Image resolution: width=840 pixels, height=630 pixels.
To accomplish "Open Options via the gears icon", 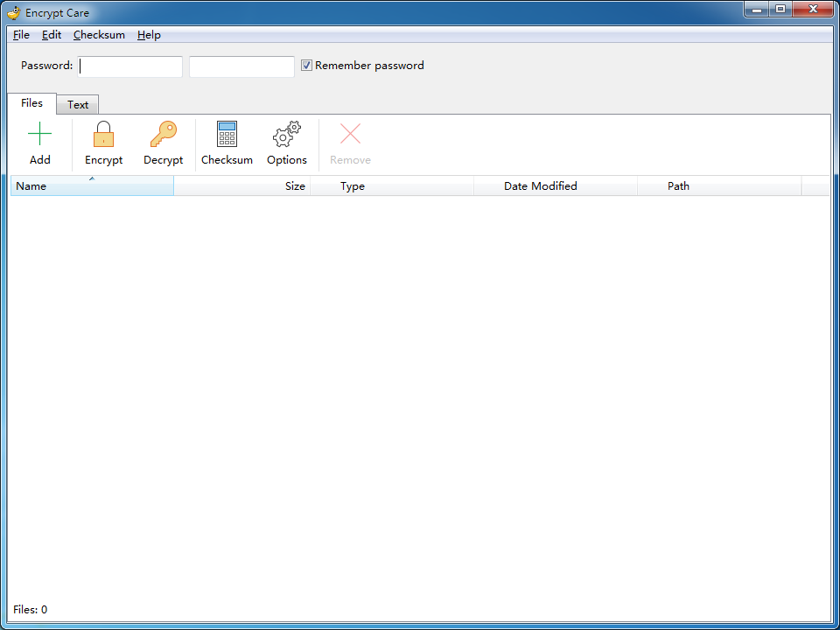I will (x=287, y=134).
